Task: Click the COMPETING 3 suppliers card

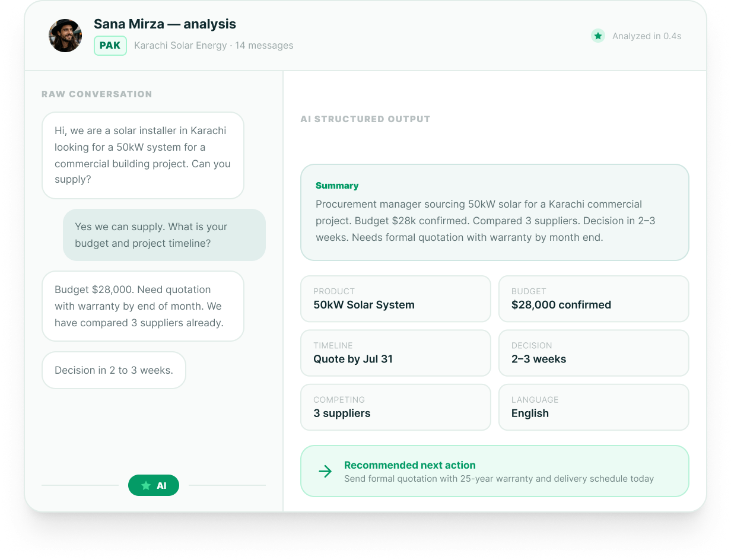Action: [396, 407]
